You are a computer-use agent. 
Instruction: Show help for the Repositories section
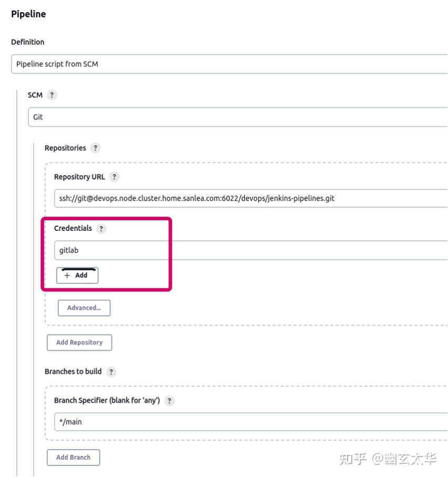(x=95, y=148)
